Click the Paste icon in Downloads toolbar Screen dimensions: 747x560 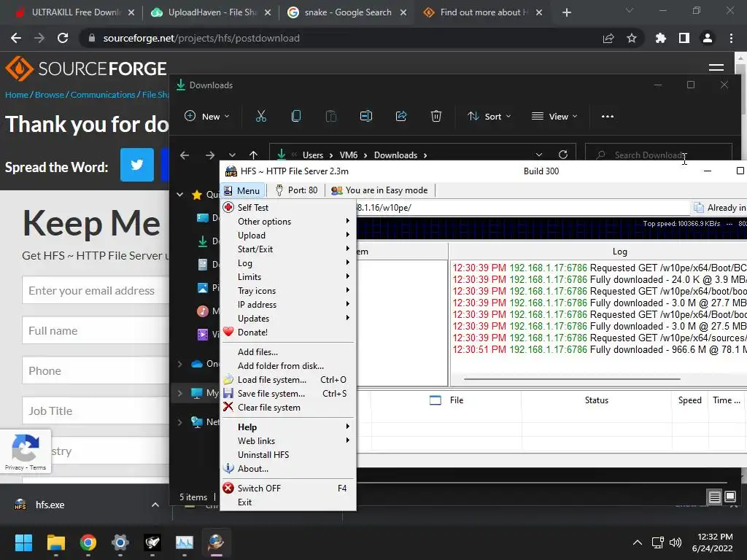(331, 116)
